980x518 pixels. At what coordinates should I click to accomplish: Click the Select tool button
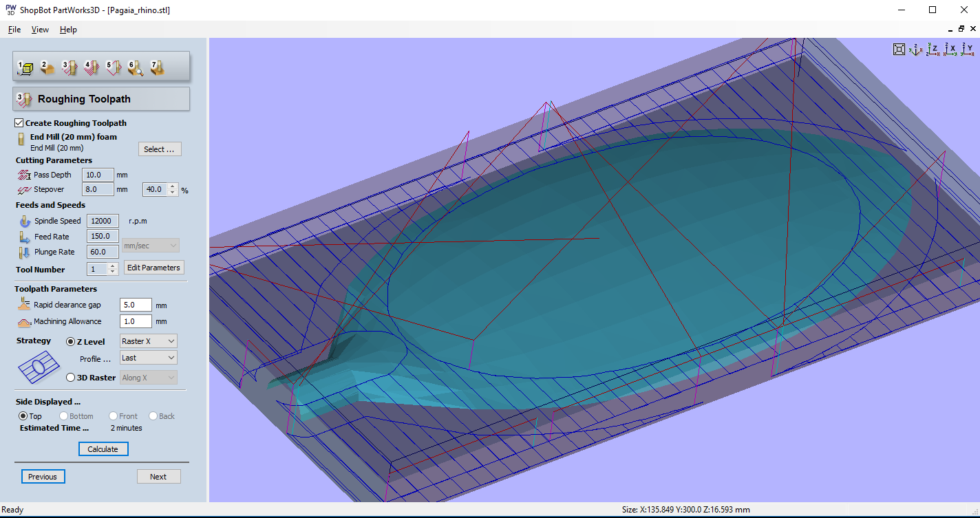(160, 149)
